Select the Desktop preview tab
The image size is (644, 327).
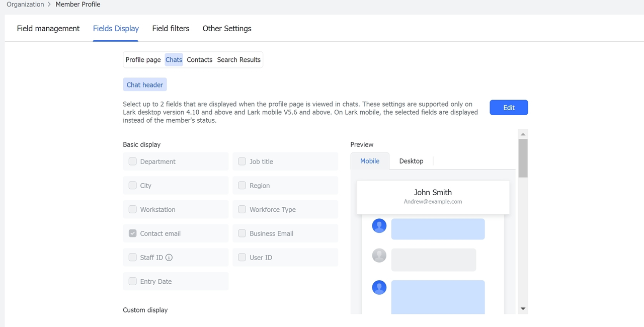(411, 161)
